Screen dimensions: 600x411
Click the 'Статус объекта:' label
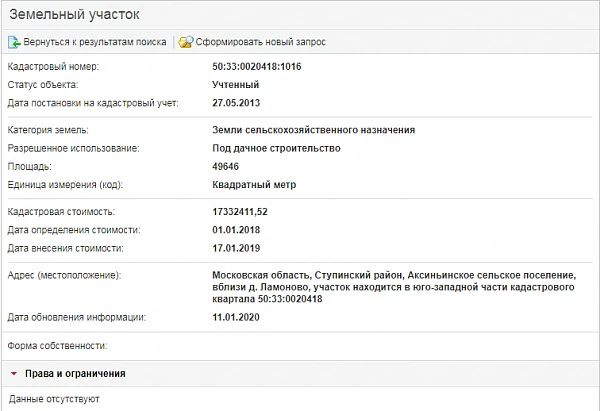43,85
